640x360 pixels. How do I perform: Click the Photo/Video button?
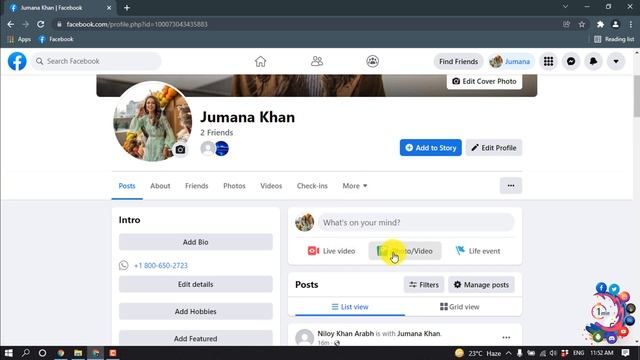[x=404, y=251]
